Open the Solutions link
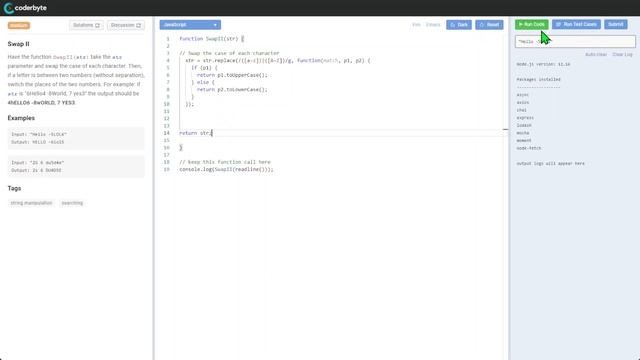The height and width of the screenshot is (360, 640). 86,25
